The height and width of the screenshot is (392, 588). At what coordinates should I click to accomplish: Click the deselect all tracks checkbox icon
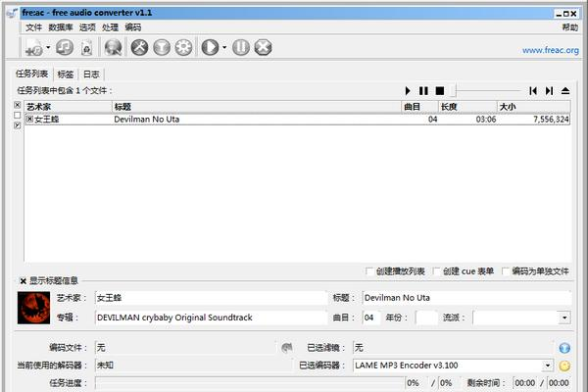click(18, 116)
